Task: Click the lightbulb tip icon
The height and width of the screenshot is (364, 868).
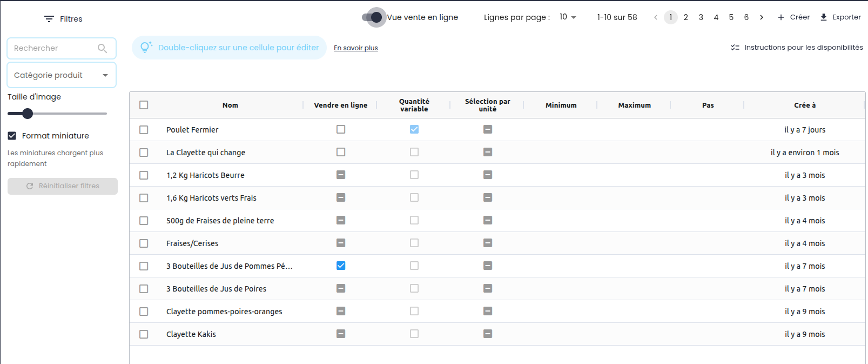Action: pos(146,48)
